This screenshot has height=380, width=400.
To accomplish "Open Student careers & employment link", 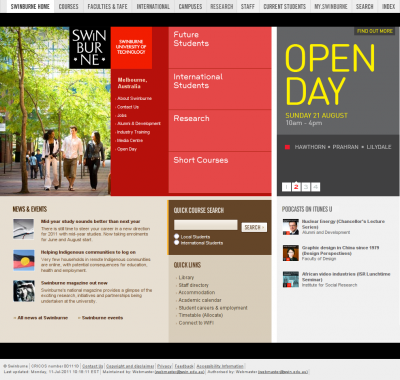I will pyautogui.click(x=213, y=308).
